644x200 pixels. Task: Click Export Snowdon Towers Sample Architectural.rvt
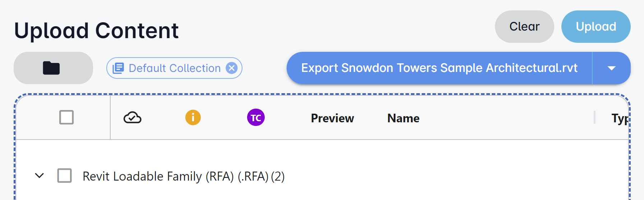click(x=439, y=68)
